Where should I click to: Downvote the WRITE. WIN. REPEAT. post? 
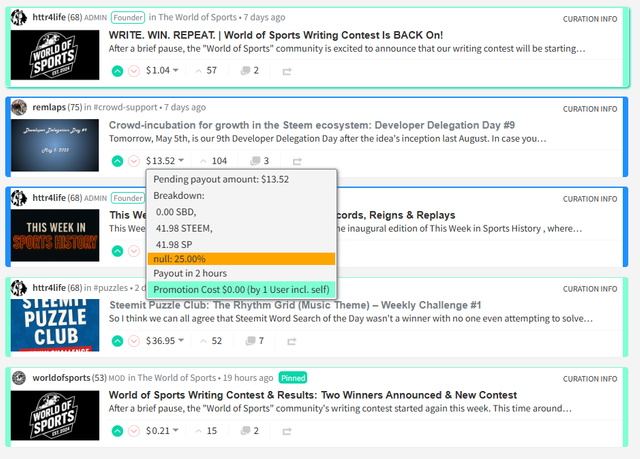coord(133,71)
